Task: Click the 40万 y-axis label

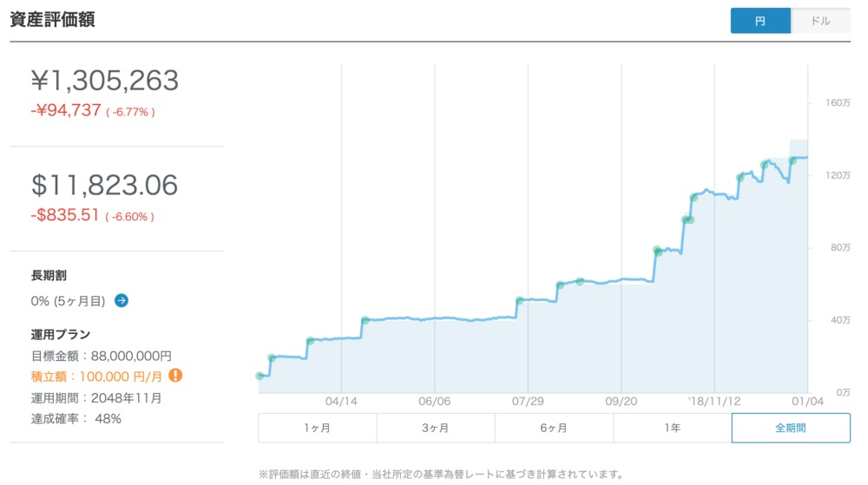Action: click(840, 320)
